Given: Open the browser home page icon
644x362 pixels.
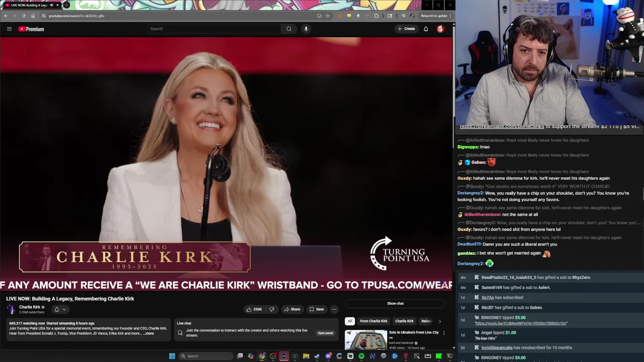Looking at the screenshot, I should coord(33,16).
